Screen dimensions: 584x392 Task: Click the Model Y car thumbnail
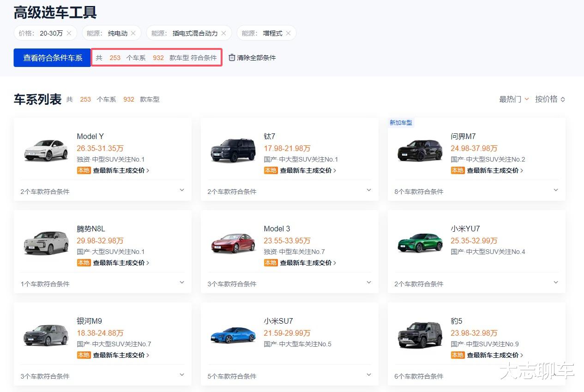(46, 151)
